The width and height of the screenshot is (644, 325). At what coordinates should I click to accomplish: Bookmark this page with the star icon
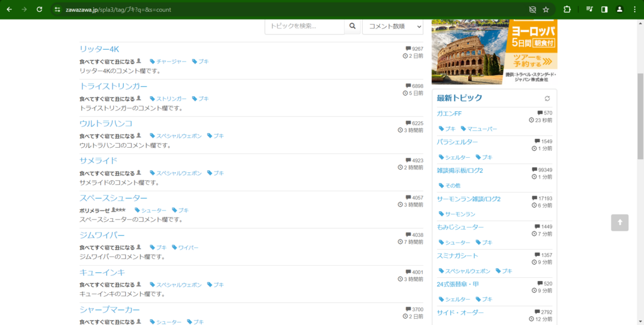546,9
